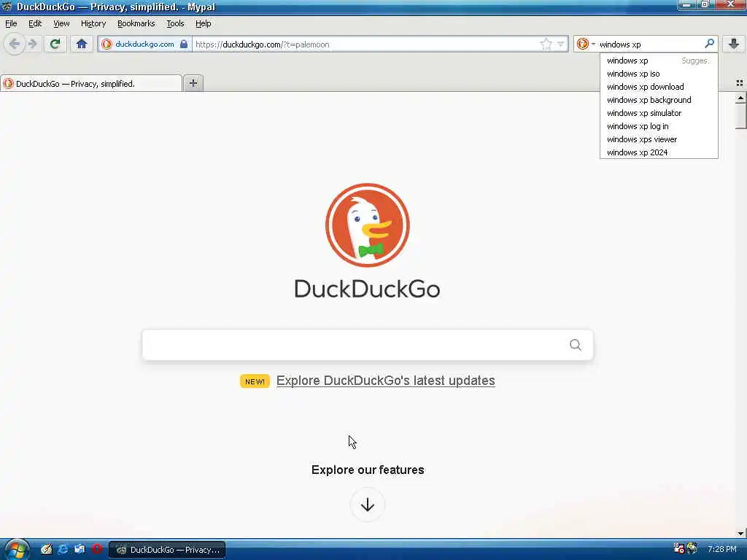Screen dimensions: 747x560
Task: Open a new tab with the plus button
Action: click(x=193, y=83)
